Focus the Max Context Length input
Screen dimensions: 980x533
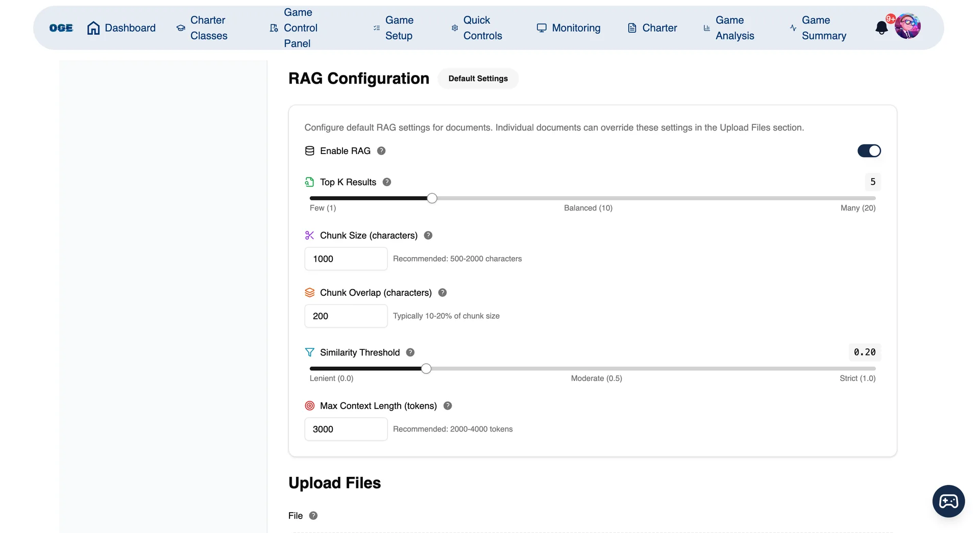(346, 429)
